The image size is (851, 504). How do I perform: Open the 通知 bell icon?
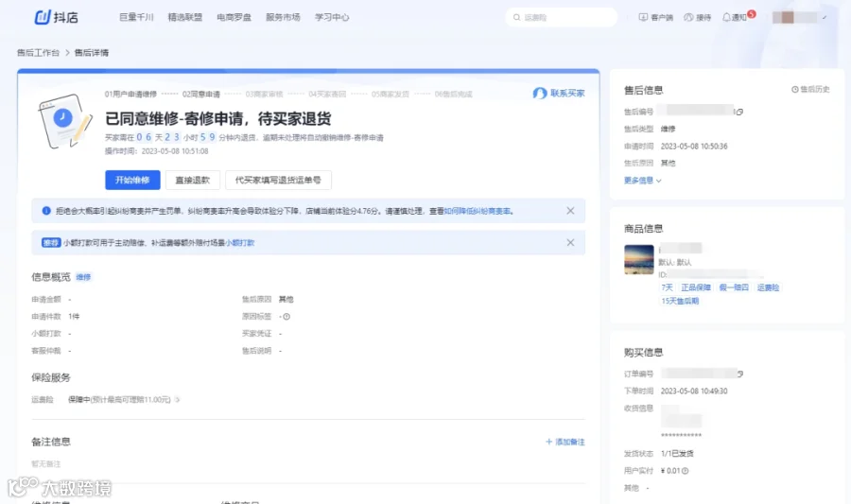(x=726, y=17)
